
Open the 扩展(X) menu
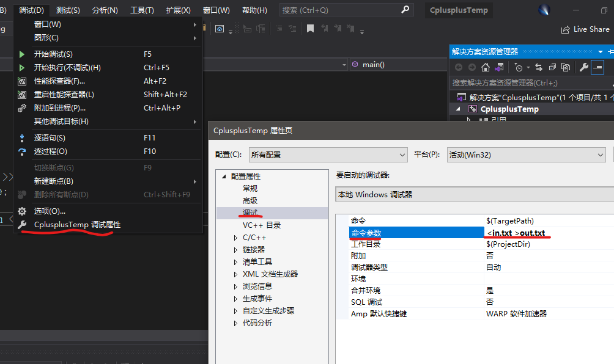click(x=178, y=10)
